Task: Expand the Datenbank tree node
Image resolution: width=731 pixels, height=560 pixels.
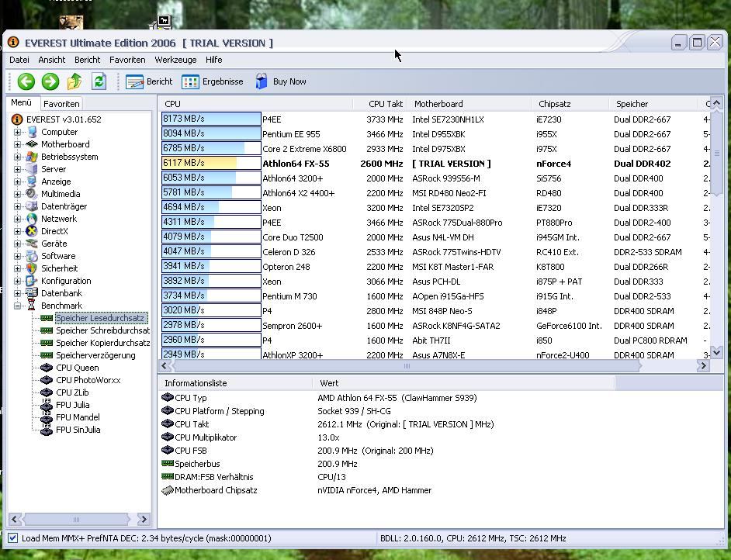Action: (x=17, y=293)
